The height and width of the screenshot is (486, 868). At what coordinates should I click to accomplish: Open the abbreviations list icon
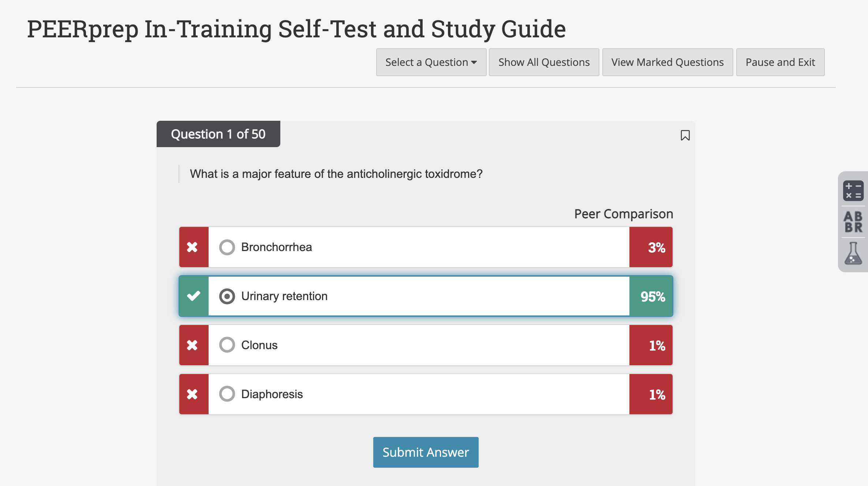click(x=853, y=222)
